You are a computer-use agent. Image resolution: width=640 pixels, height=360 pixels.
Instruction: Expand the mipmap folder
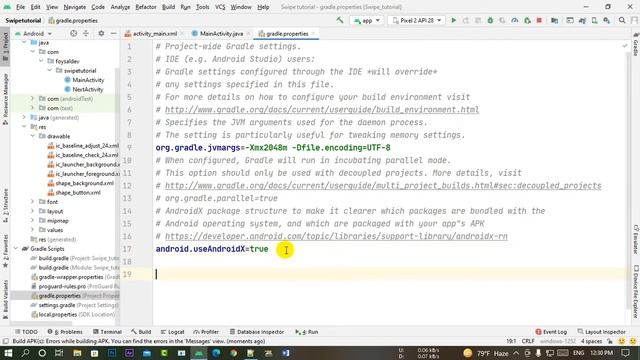(32, 221)
